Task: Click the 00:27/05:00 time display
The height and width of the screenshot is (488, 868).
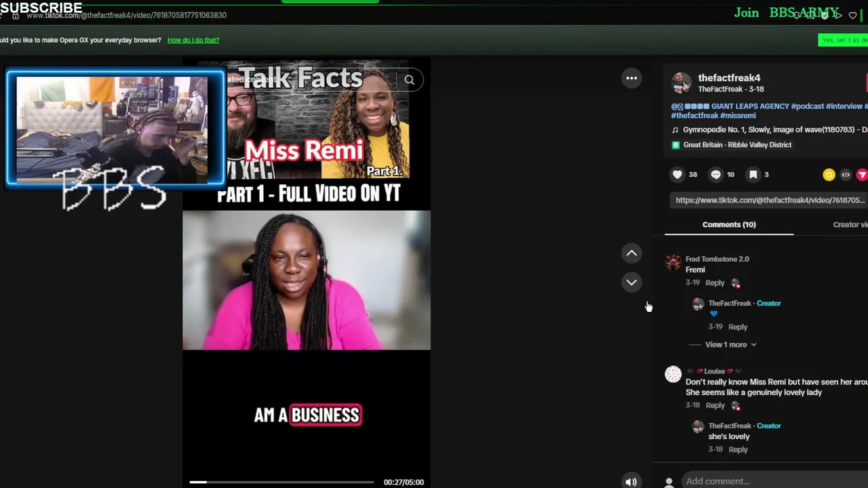Action: click(x=403, y=482)
